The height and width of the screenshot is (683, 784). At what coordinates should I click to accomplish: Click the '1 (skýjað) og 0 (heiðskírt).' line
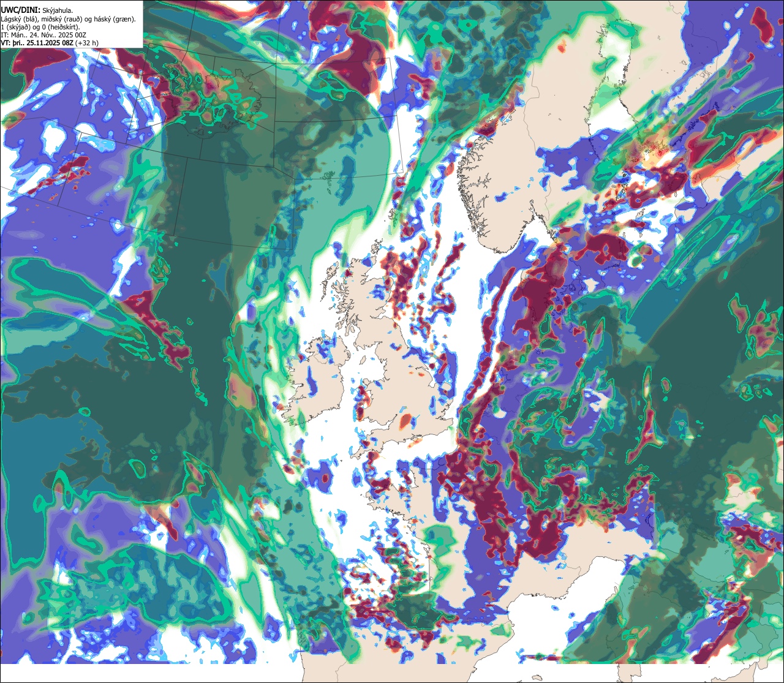click(40, 27)
